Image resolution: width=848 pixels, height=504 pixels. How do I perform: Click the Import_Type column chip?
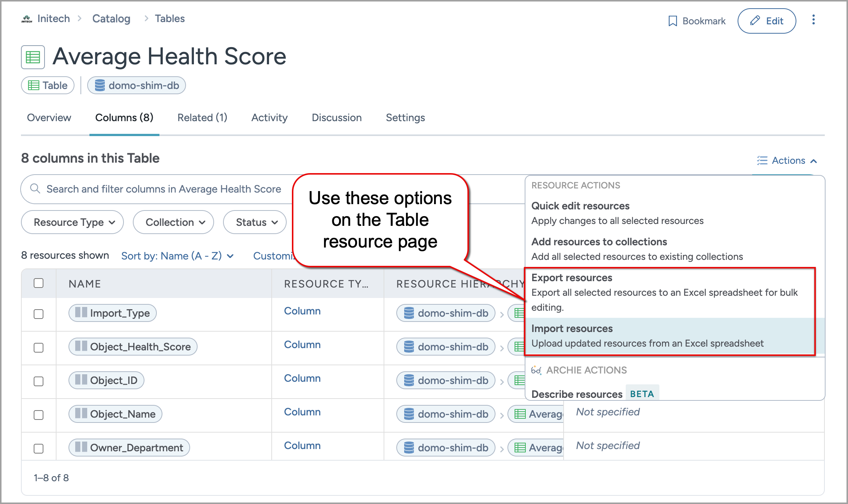coord(113,313)
